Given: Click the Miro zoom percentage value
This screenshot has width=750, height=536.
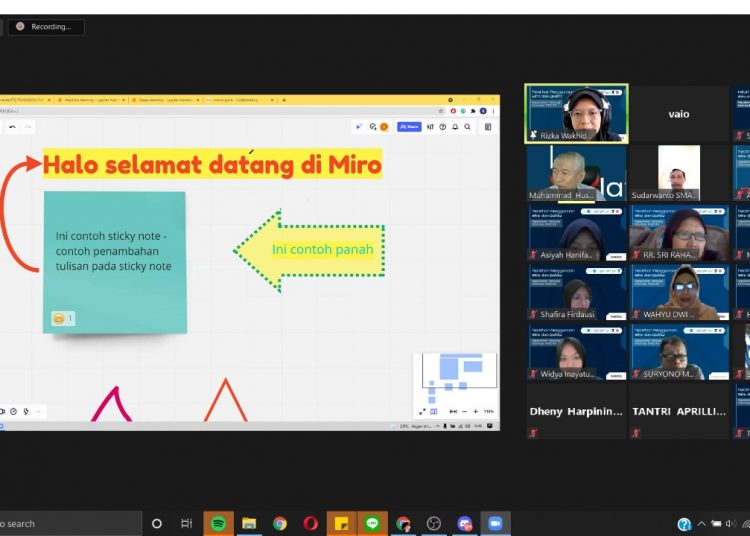Looking at the screenshot, I should (x=488, y=411).
